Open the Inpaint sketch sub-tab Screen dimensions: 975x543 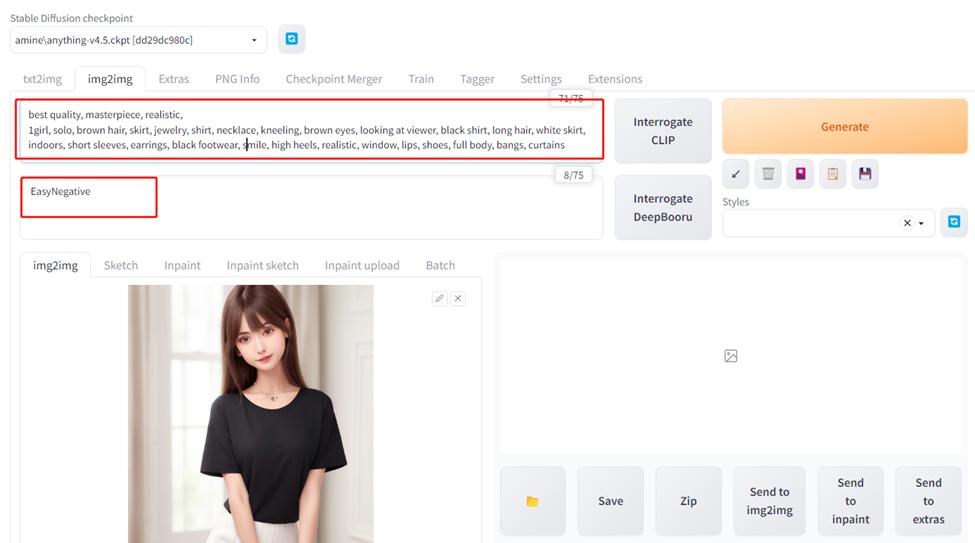[x=262, y=265]
